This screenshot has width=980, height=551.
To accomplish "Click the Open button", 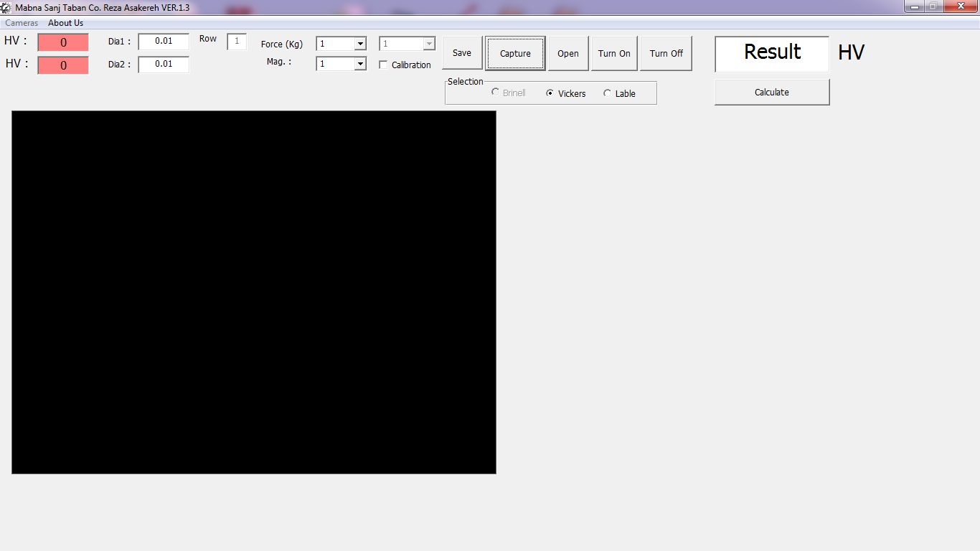I will [568, 53].
